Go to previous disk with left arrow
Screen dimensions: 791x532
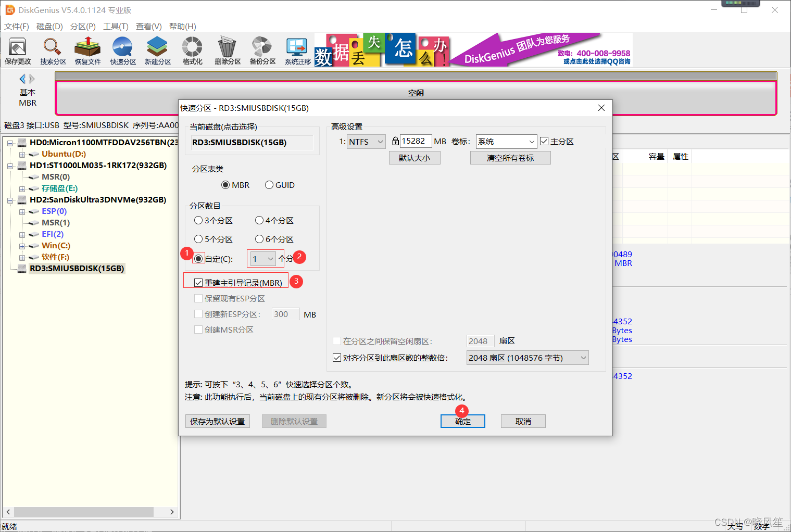(x=22, y=79)
